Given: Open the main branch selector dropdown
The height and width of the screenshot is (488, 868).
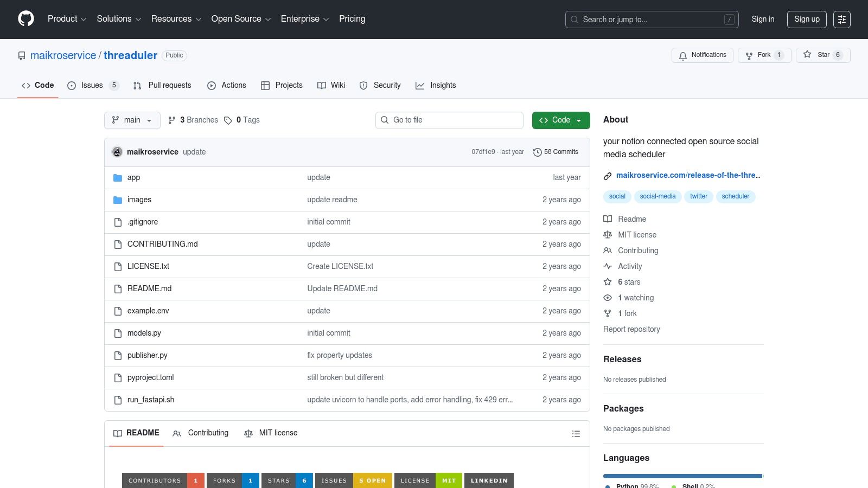Looking at the screenshot, I should [x=132, y=120].
